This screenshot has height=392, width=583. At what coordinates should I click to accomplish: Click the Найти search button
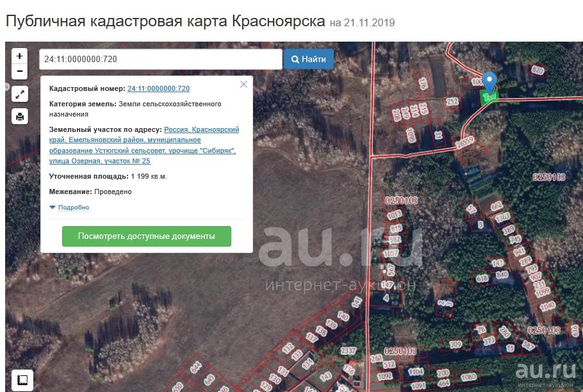click(x=309, y=59)
